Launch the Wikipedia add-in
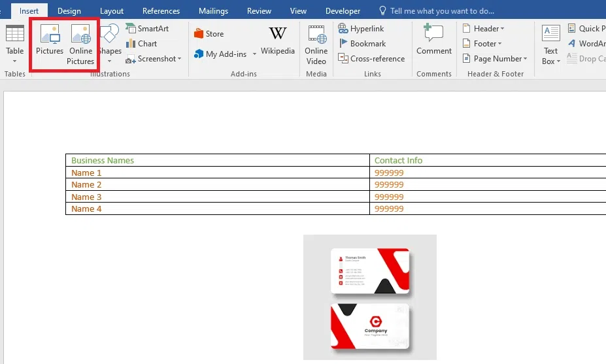This screenshot has width=606, height=364. [x=277, y=40]
